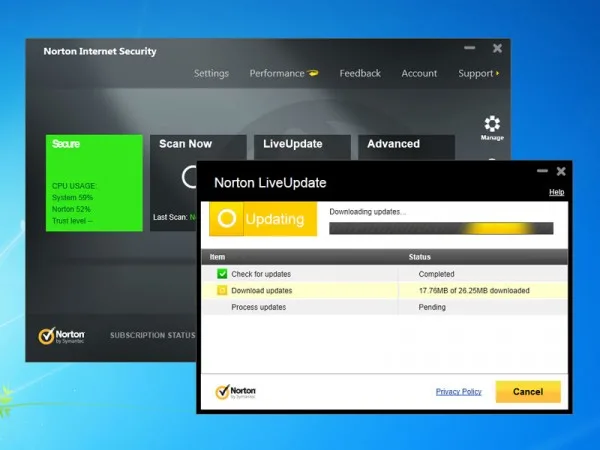The width and height of the screenshot is (600, 450).
Task: Click green checkmark beside Check for updates
Action: [222, 274]
